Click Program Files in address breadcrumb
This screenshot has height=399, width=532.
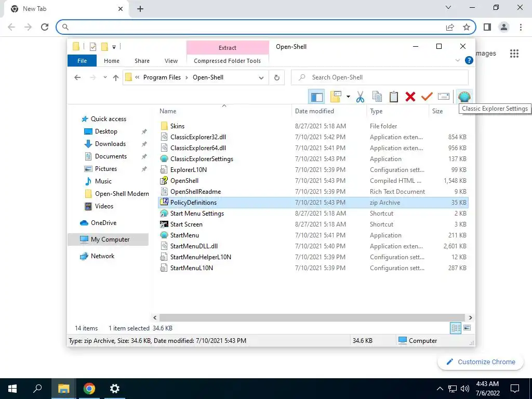pos(162,77)
